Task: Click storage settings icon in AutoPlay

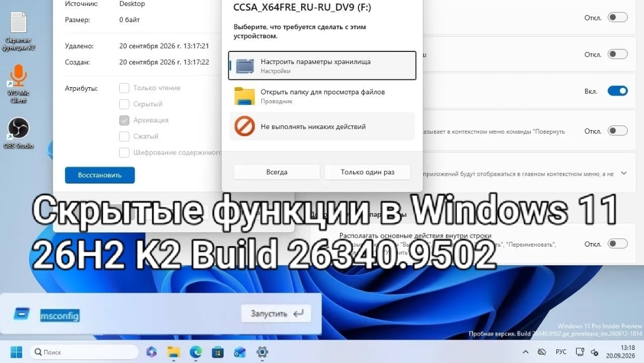Action: click(x=245, y=66)
